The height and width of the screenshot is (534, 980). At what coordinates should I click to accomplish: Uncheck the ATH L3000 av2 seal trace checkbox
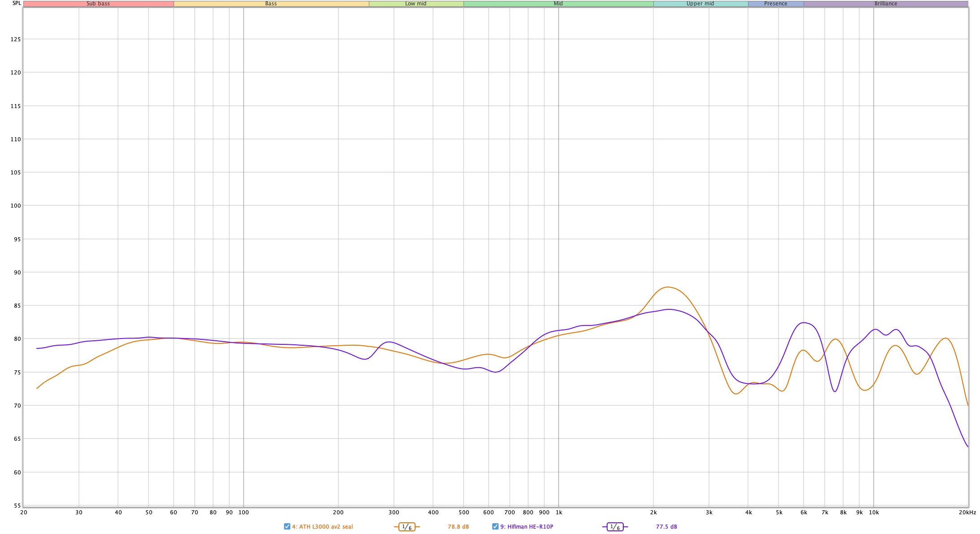(287, 526)
